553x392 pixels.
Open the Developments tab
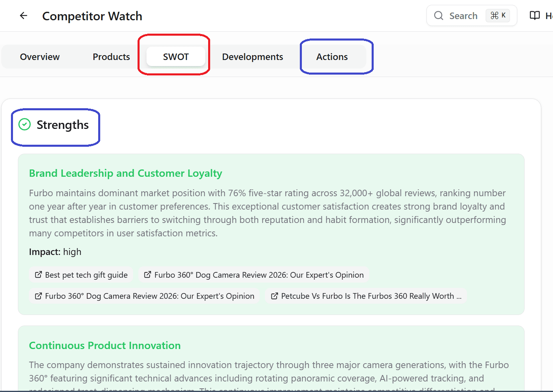tap(252, 57)
